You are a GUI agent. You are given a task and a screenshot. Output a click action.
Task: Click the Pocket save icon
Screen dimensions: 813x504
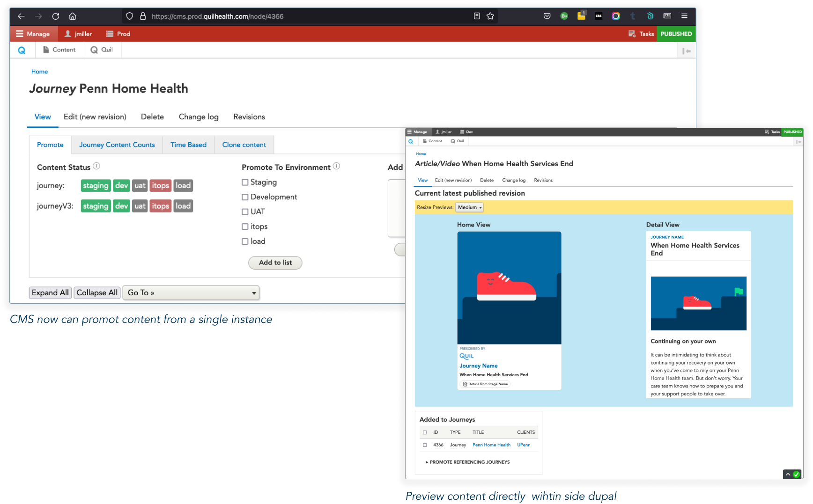pyautogui.click(x=547, y=16)
